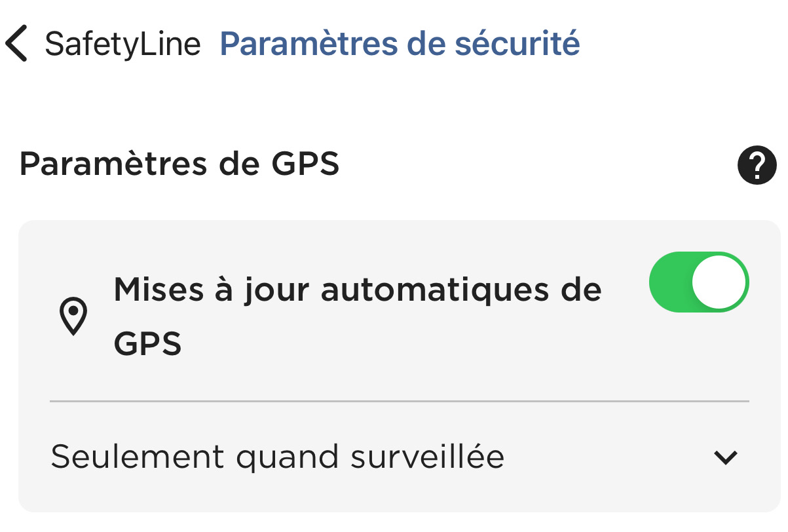Image resolution: width=788 pixels, height=532 pixels.
Task: Click the green track of the GPS switch
Action: point(669,282)
